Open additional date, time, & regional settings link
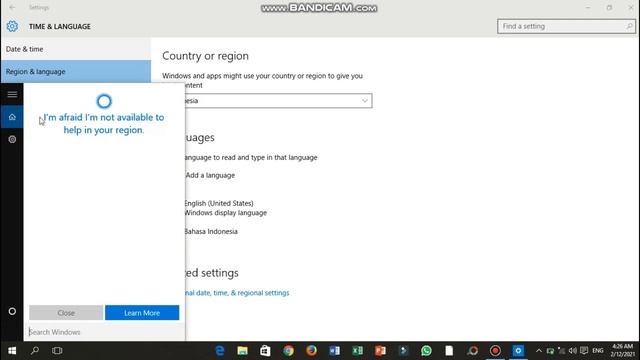 (x=237, y=293)
